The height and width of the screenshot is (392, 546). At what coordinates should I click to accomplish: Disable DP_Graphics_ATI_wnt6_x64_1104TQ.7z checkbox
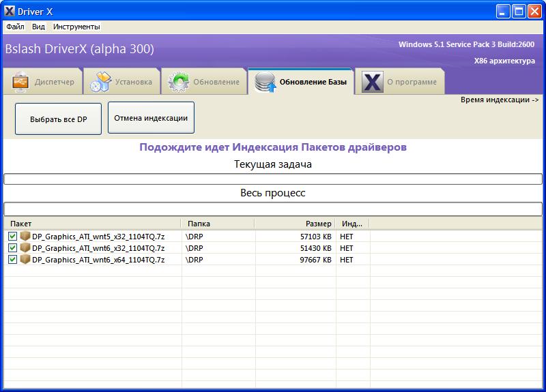(x=12, y=260)
